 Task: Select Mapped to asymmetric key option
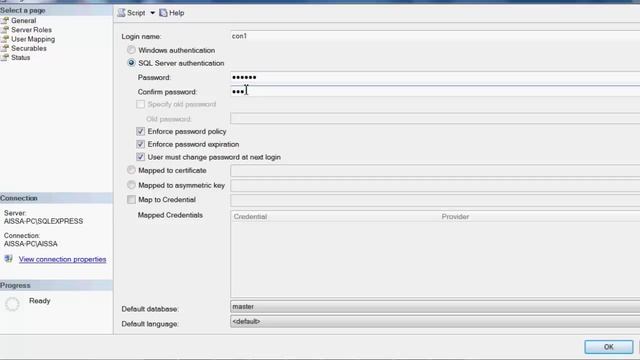click(131, 185)
